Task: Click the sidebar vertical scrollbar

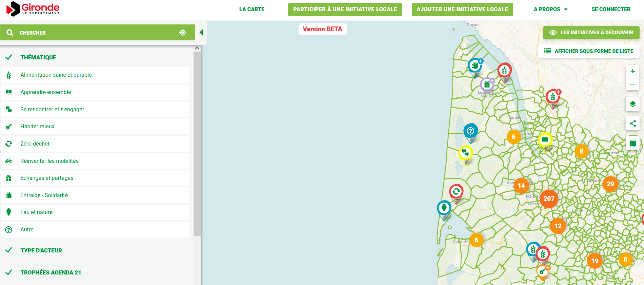Action: click(x=197, y=142)
